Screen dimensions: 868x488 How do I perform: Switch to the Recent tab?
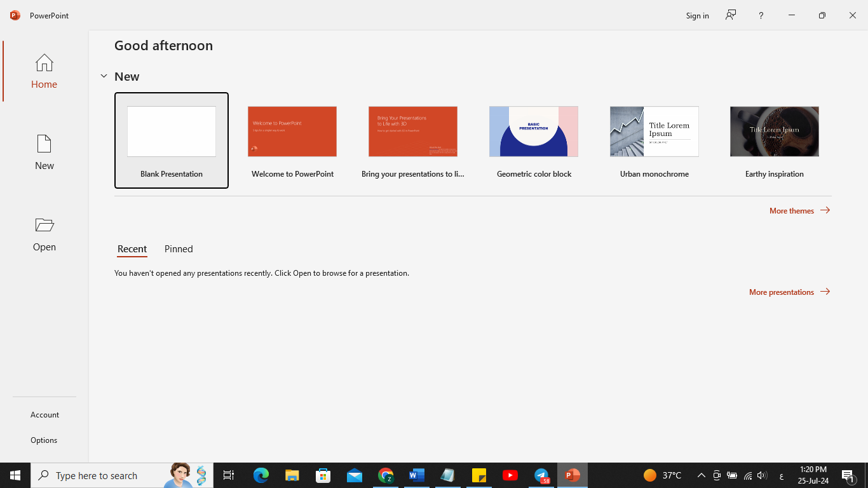(132, 249)
